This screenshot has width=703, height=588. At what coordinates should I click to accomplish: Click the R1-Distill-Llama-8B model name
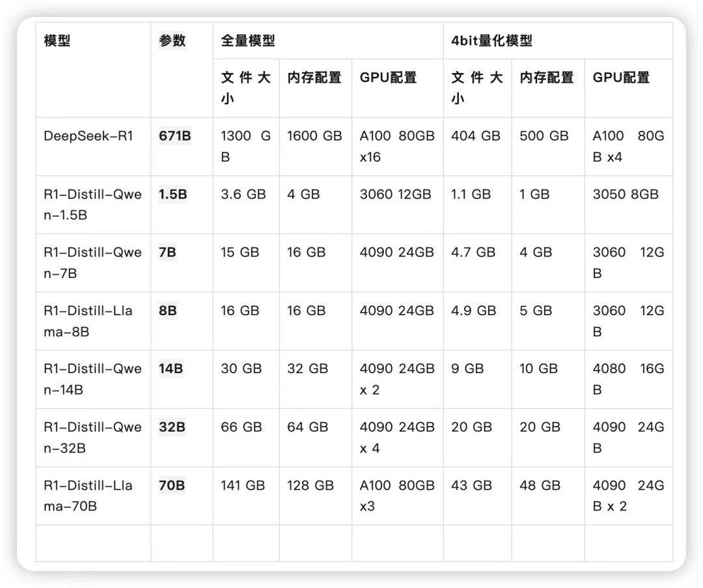click(x=88, y=321)
